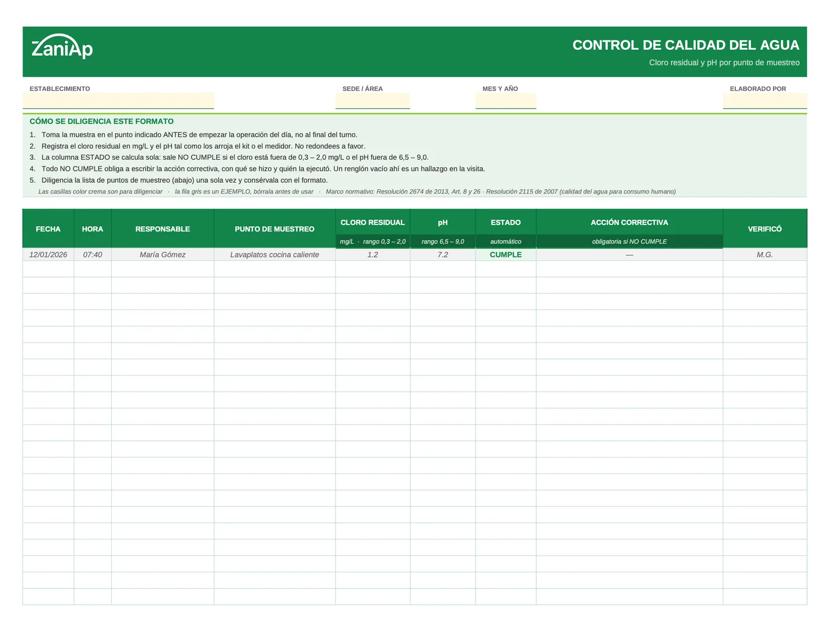
Task: Click the 'mg/L · rango 0,3 – 2,0' subheader
Action: [373, 242]
